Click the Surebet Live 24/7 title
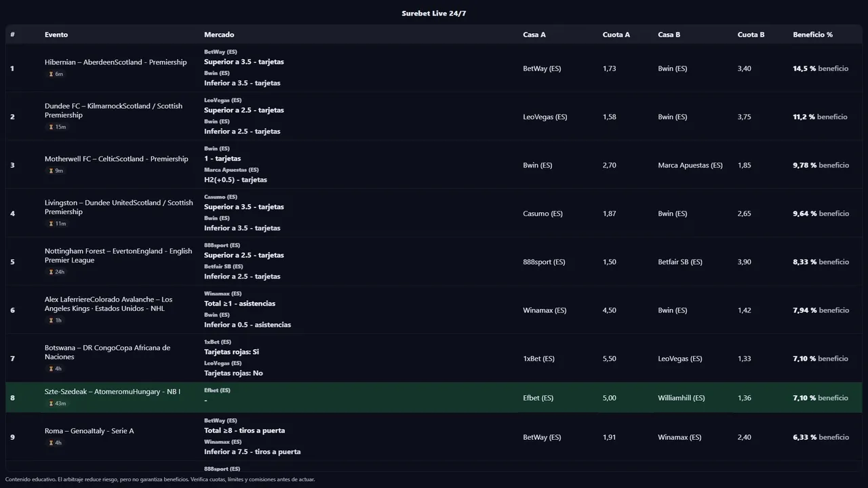Viewport: 868px width, 488px height. (434, 14)
